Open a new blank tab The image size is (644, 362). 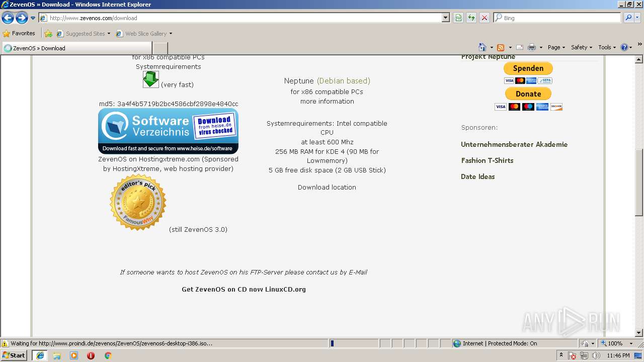click(160, 48)
